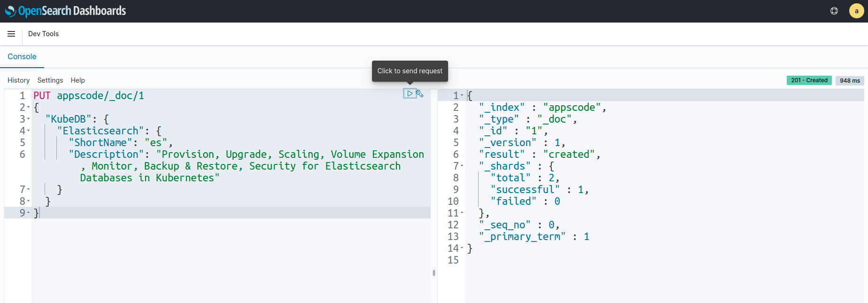The width and height of the screenshot is (868, 303).
Task: Click the panel resize divider handle
Action: (434, 273)
